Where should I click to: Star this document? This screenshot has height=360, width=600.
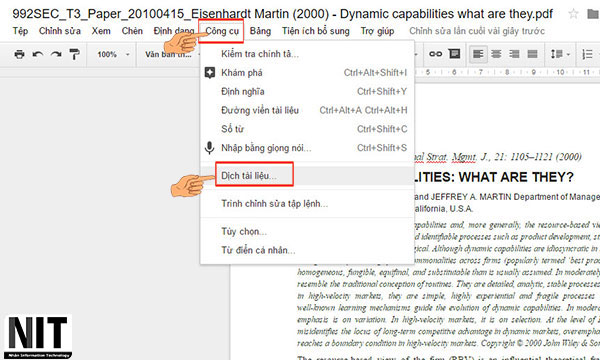tap(573, 14)
